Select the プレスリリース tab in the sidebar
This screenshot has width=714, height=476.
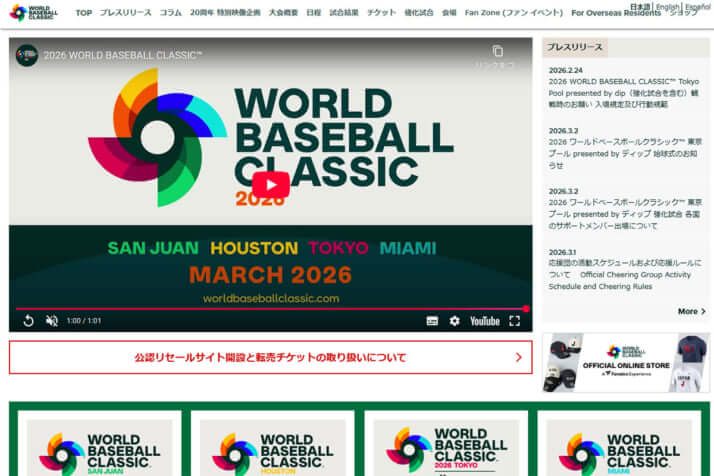pos(575,47)
